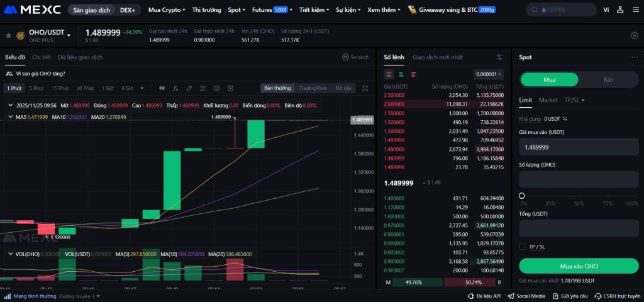Screen dimensions: 644x302
Task: Open the 0.000001 price precision dropdown
Action: 489,74
